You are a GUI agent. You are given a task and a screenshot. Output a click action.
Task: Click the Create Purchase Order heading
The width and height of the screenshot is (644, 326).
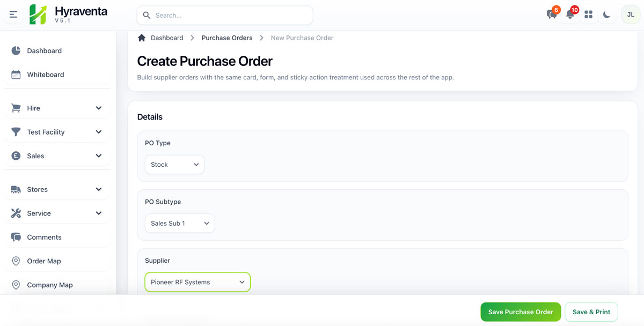click(x=205, y=61)
